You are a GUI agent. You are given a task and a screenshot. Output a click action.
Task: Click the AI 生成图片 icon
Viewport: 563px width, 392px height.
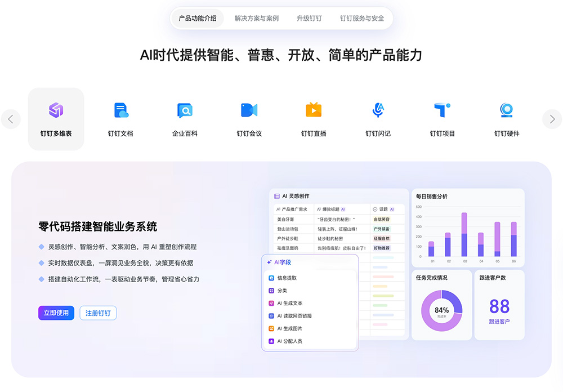click(271, 328)
